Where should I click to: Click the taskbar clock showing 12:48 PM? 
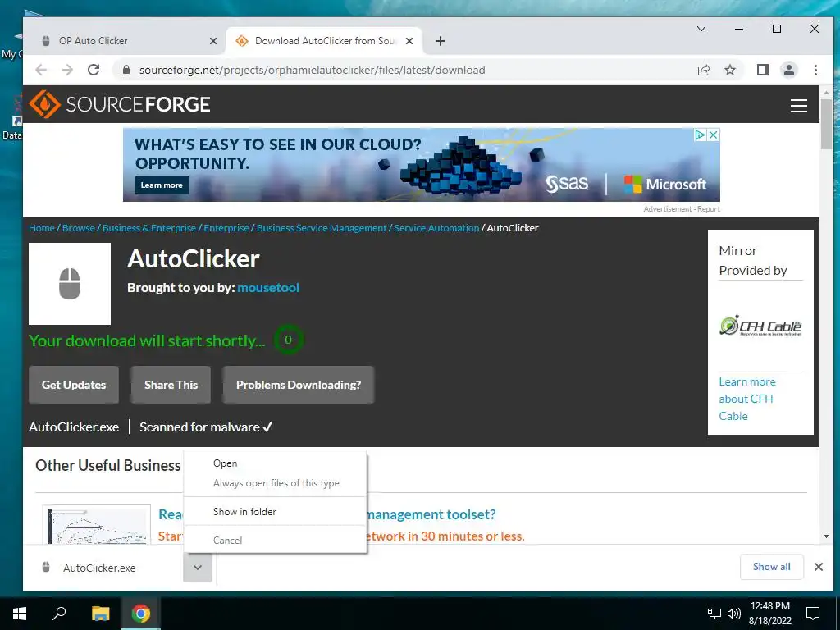click(769, 614)
